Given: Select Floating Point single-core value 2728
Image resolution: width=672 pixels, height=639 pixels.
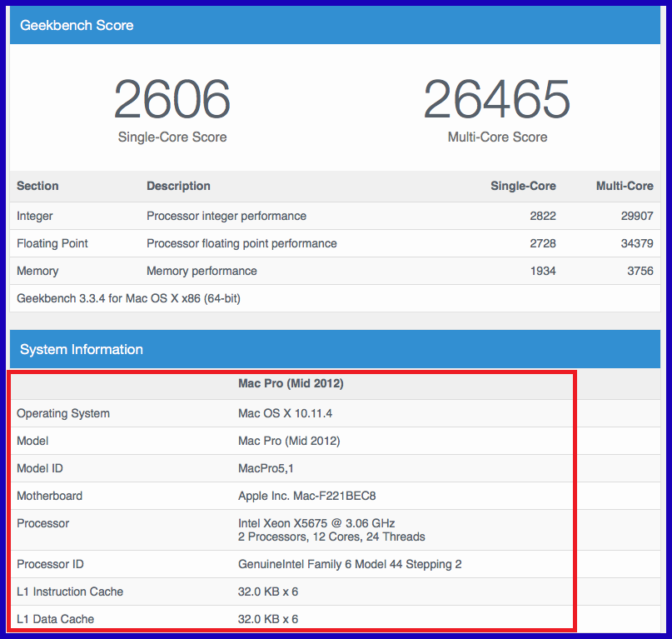Looking at the screenshot, I should coord(543,243).
